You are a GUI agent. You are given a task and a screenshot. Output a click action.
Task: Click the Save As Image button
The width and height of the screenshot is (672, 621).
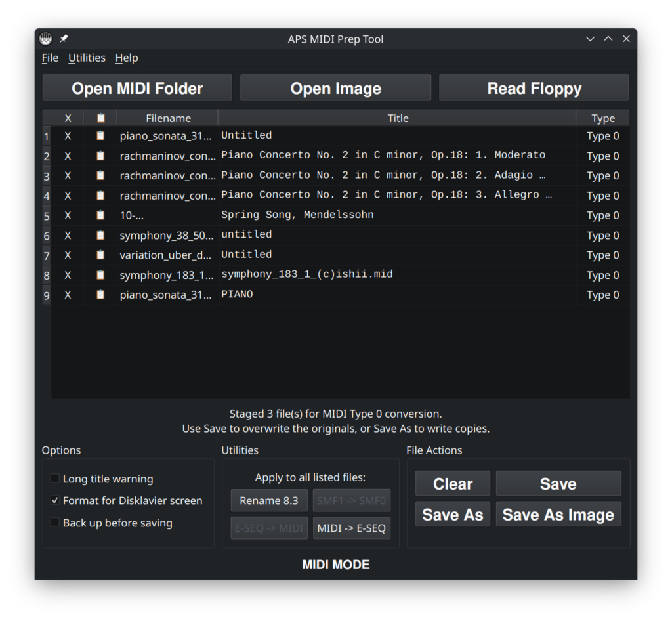pyautogui.click(x=558, y=515)
